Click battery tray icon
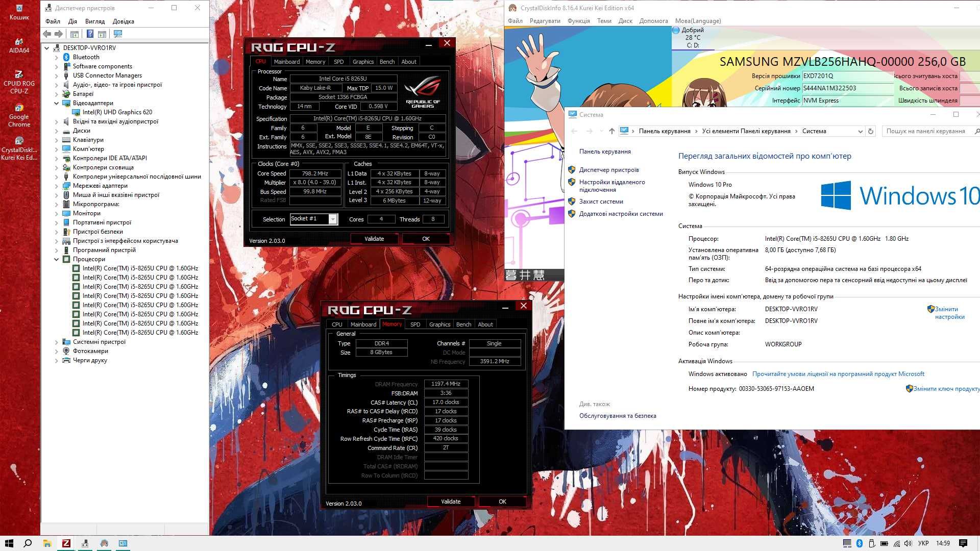This screenshot has height=551, width=980. pyautogui.click(x=884, y=543)
